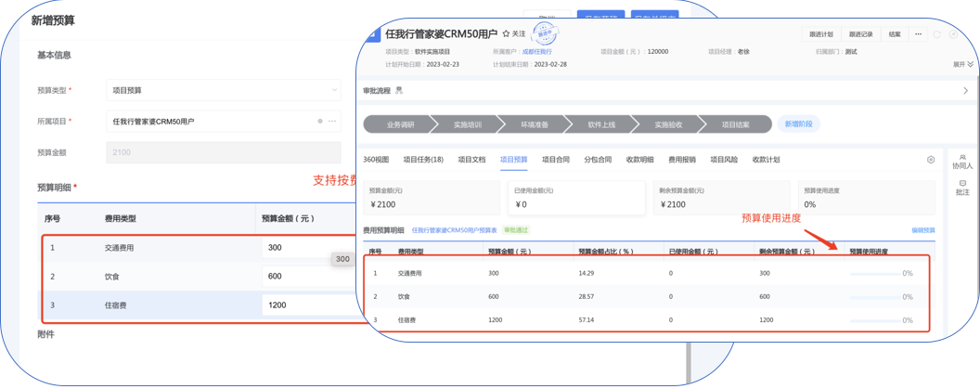This screenshot has width=980, height=389.
Task: Switch to the 费用报销 tab
Action: click(682, 160)
